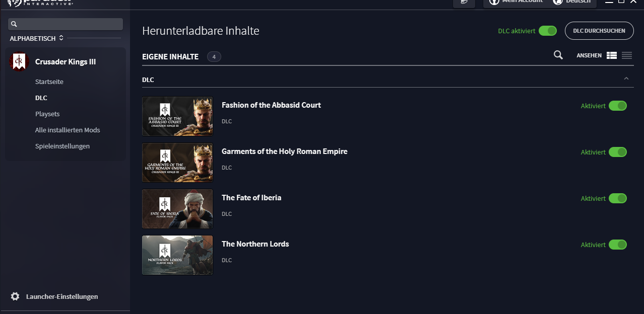Go to Startseite from the sidebar menu
The width and height of the screenshot is (644, 314).
pos(49,82)
